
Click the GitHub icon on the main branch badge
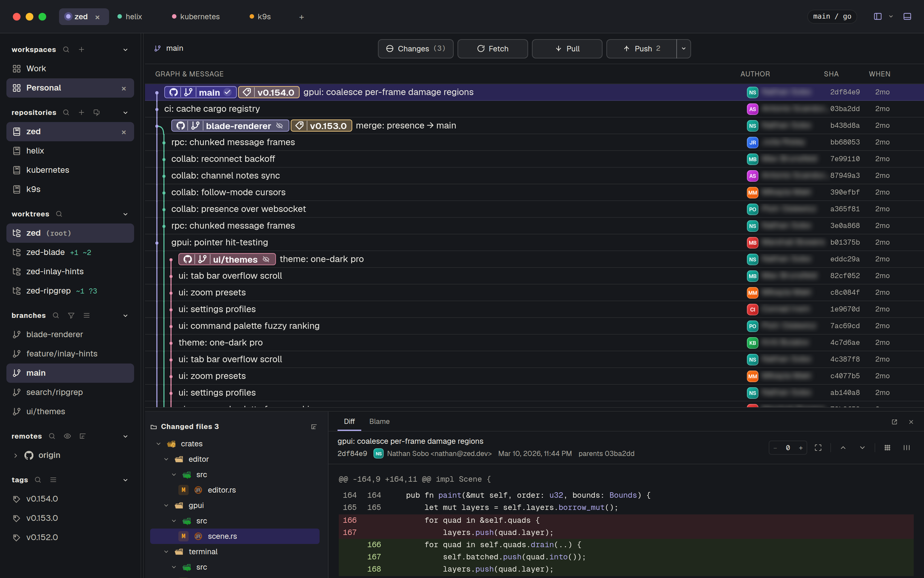coord(174,92)
